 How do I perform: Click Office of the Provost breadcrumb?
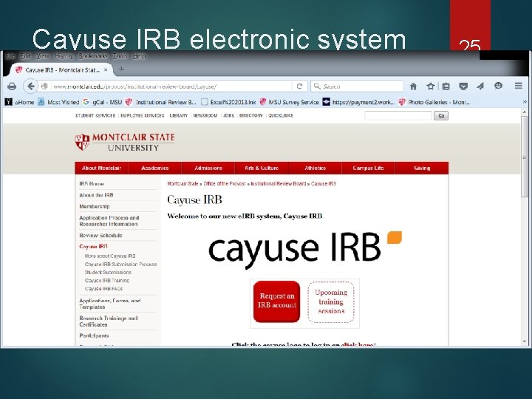point(225,183)
